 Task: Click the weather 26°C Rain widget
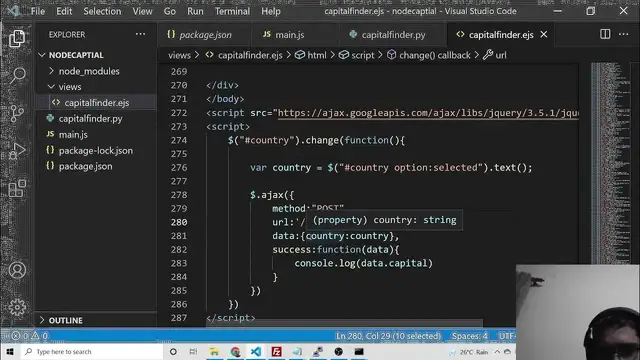469,351
